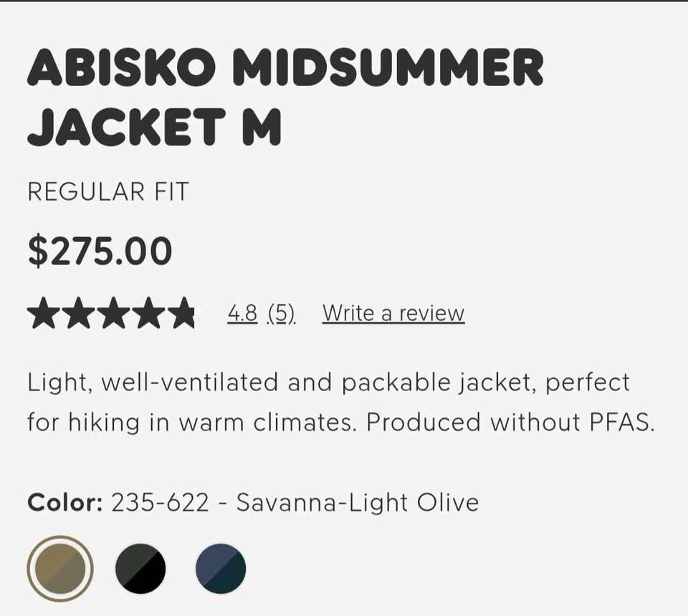Click the 235-622 Savanna-Light Olive color name
The height and width of the screenshot is (616, 688).
295,502
